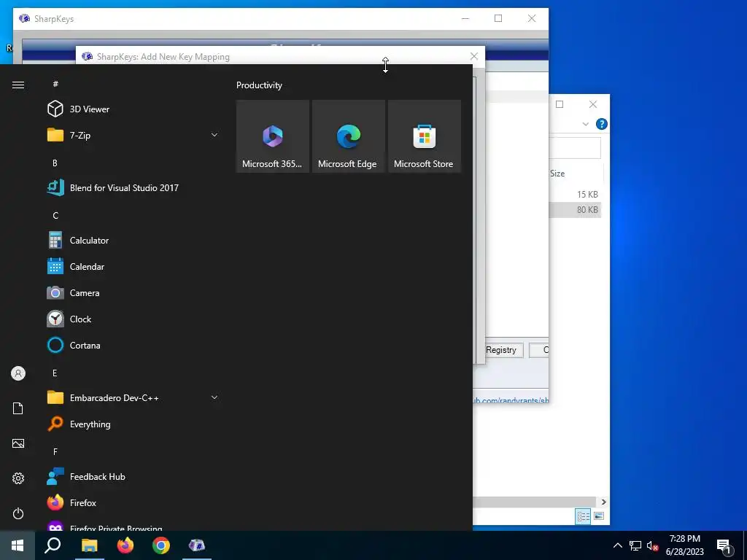
Task: Click the letter C section header
Action: (x=55, y=216)
